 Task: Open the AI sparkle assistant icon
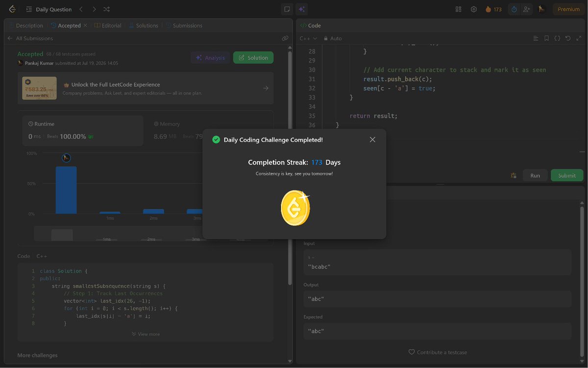point(301,9)
